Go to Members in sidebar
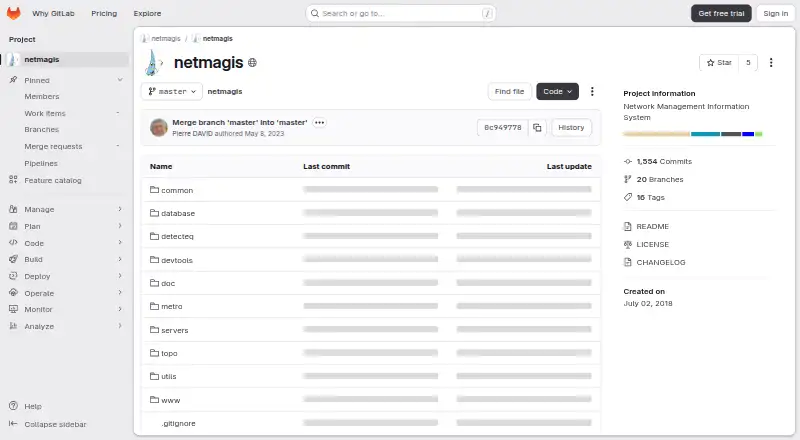Image resolution: width=800 pixels, height=440 pixels. point(42,96)
